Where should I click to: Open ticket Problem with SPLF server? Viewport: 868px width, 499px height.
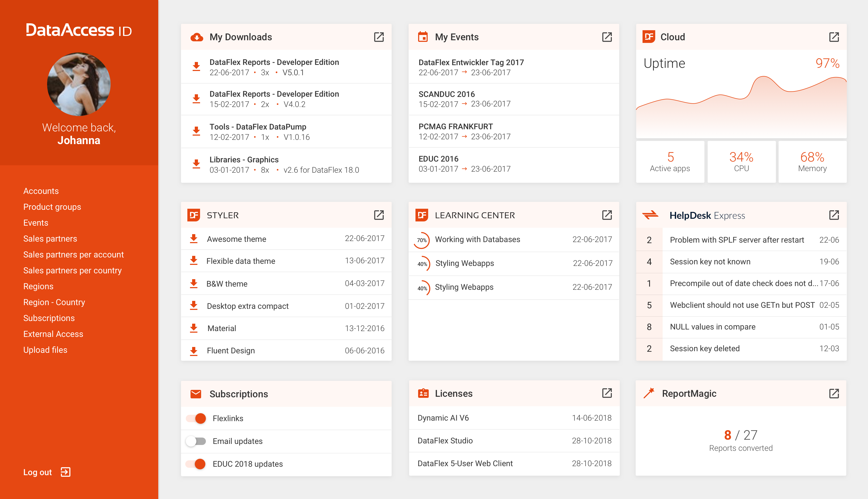pyautogui.click(x=741, y=239)
